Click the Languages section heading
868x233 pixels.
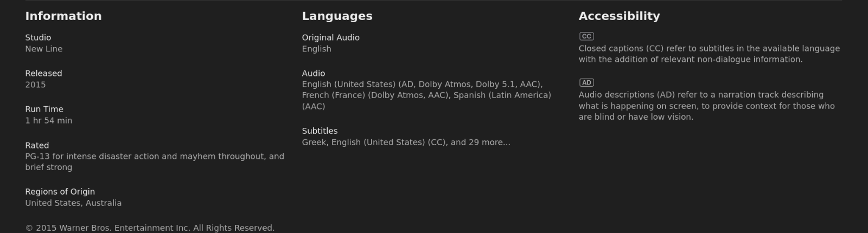coord(337,16)
